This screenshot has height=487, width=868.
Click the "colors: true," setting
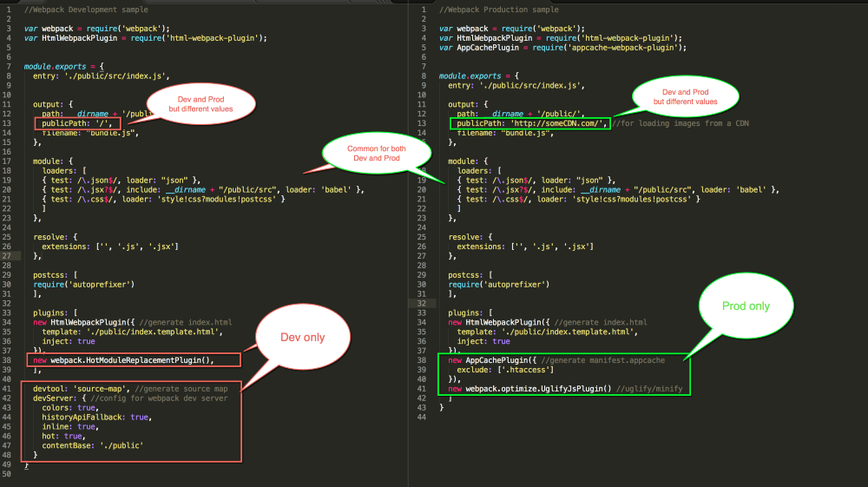[70, 407]
